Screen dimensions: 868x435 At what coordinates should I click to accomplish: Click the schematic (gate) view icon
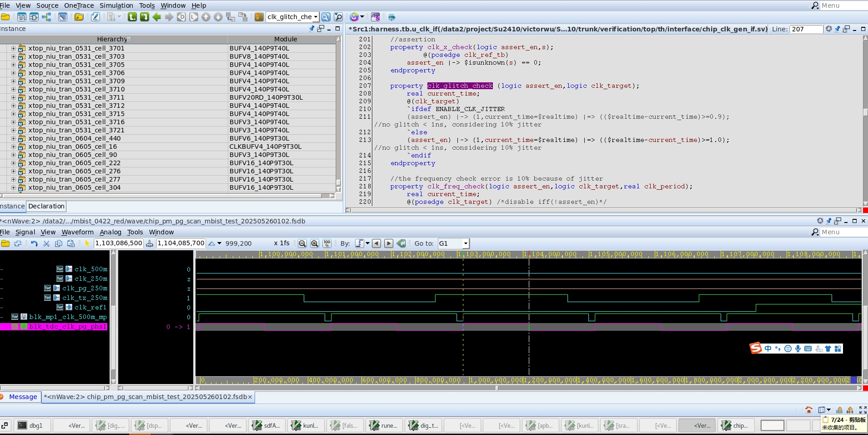(34, 17)
